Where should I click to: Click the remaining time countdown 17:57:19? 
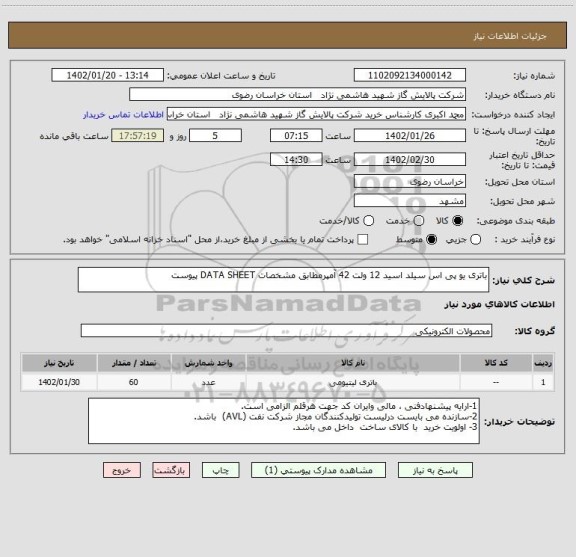coord(138,136)
